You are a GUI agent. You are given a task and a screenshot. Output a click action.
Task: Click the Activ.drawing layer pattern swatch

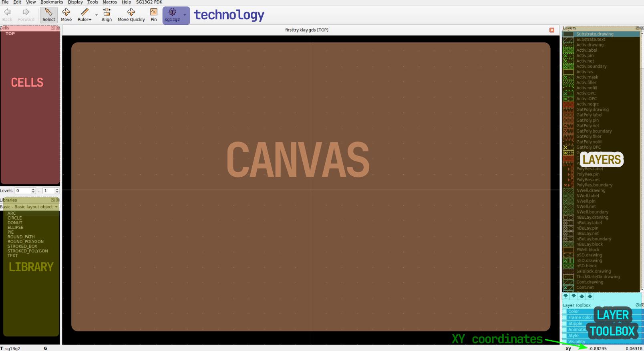[568, 45]
